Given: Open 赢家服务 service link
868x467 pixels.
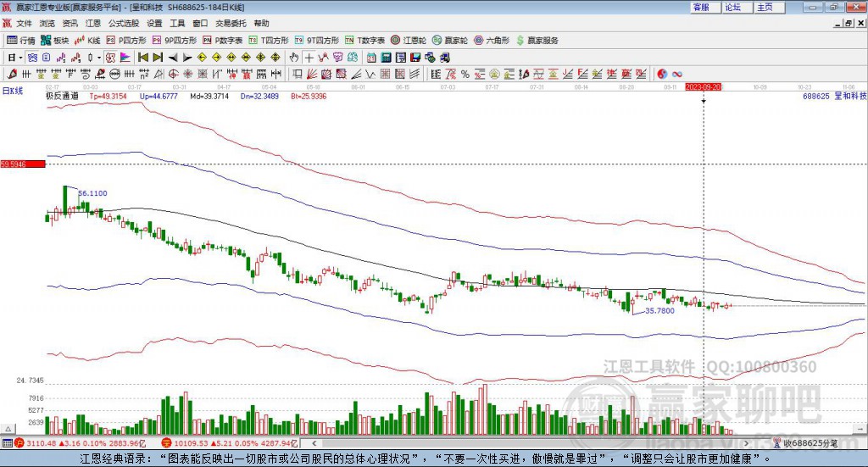Looking at the screenshot, I should coord(537,41).
